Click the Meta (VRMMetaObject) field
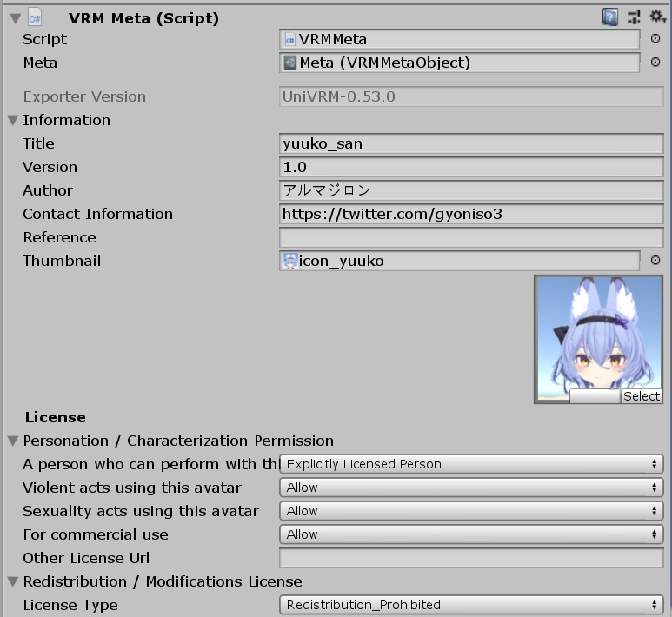Screen dimensions: 672x617 [x=459, y=63]
